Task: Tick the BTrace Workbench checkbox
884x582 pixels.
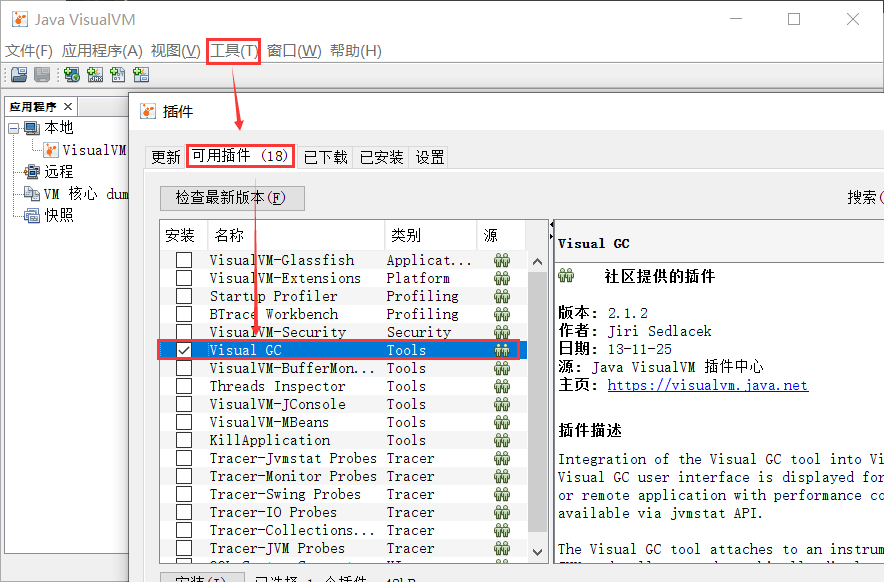Action: (184, 314)
